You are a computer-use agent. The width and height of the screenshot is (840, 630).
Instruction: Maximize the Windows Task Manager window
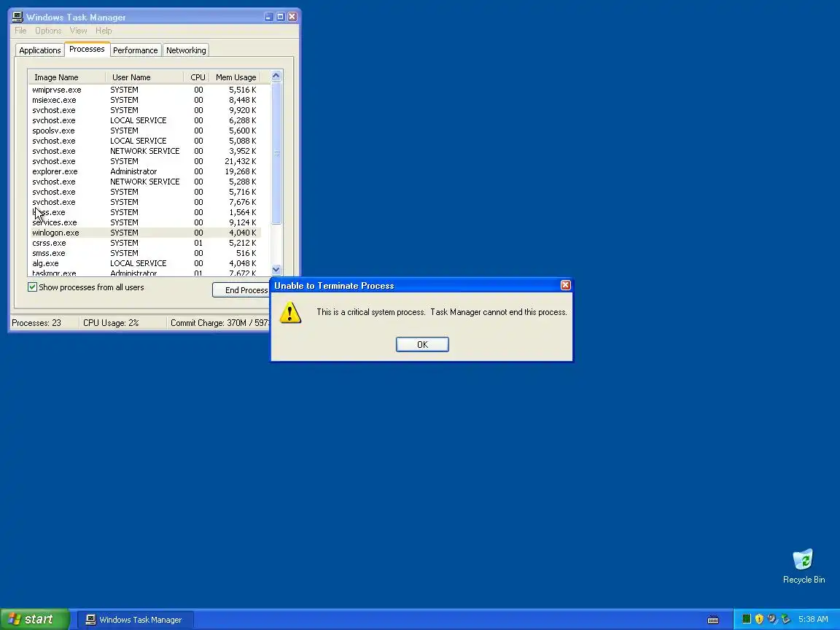280,17
